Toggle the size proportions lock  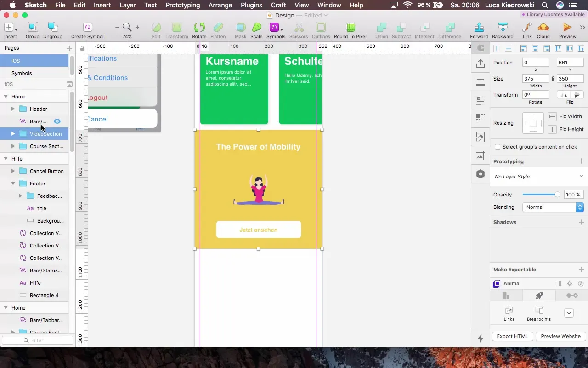(x=553, y=79)
